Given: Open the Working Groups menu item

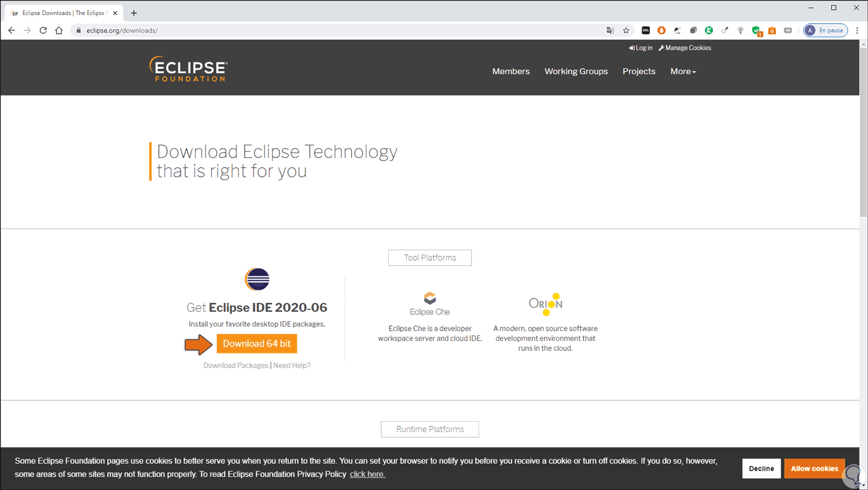Looking at the screenshot, I should (x=576, y=71).
